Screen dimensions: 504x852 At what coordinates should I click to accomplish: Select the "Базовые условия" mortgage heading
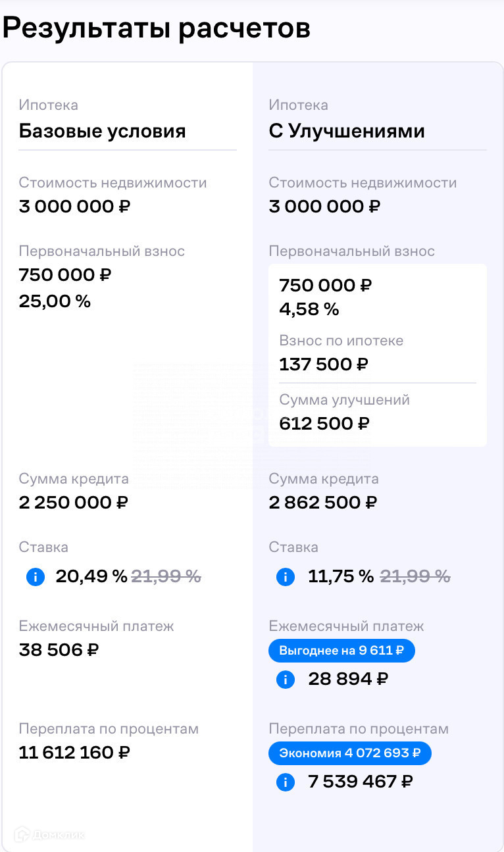[x=102, y=131]
